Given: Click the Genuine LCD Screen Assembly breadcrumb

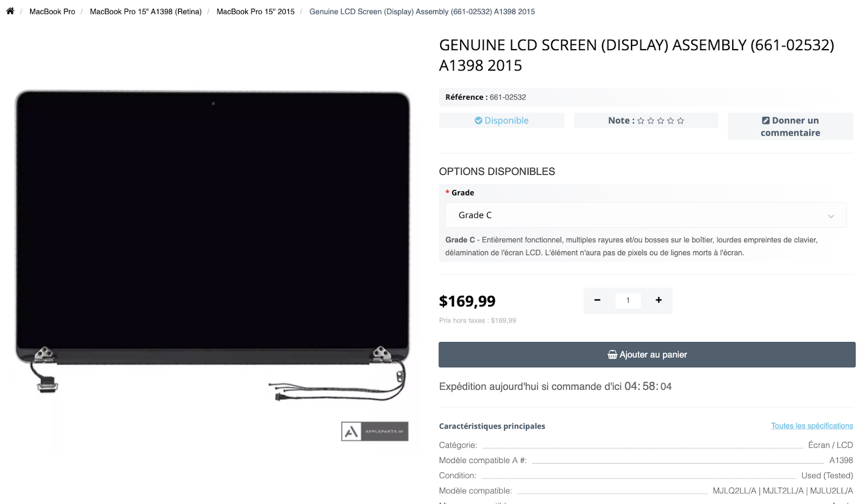Looking at the screenshot, I should (x=422, y=11).
